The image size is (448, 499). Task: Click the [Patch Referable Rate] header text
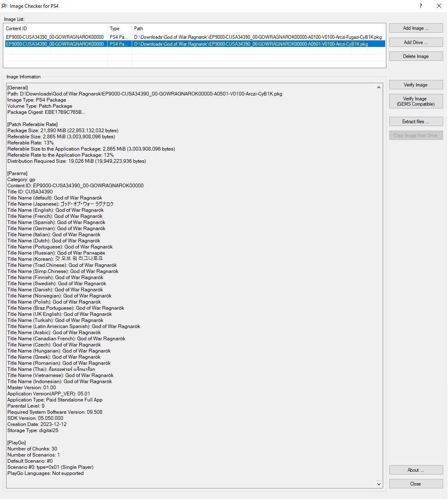coord(32,124)
